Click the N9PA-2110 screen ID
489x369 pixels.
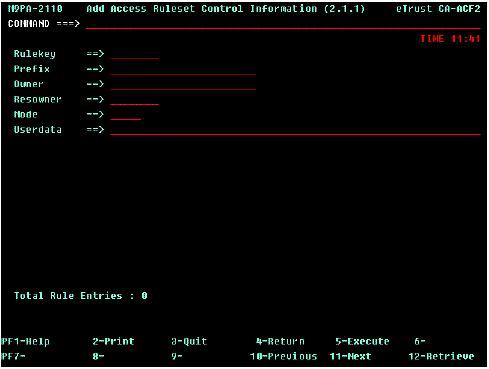point(35,9)
